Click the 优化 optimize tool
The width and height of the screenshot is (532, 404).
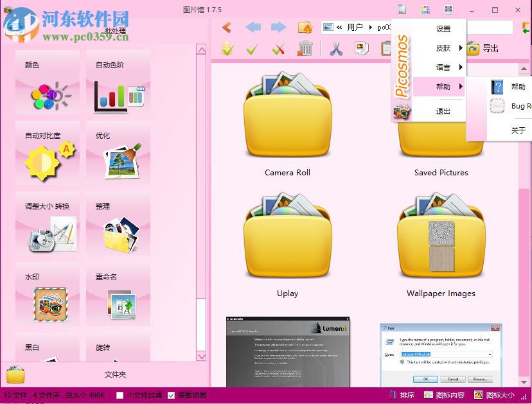coord(118,154)
